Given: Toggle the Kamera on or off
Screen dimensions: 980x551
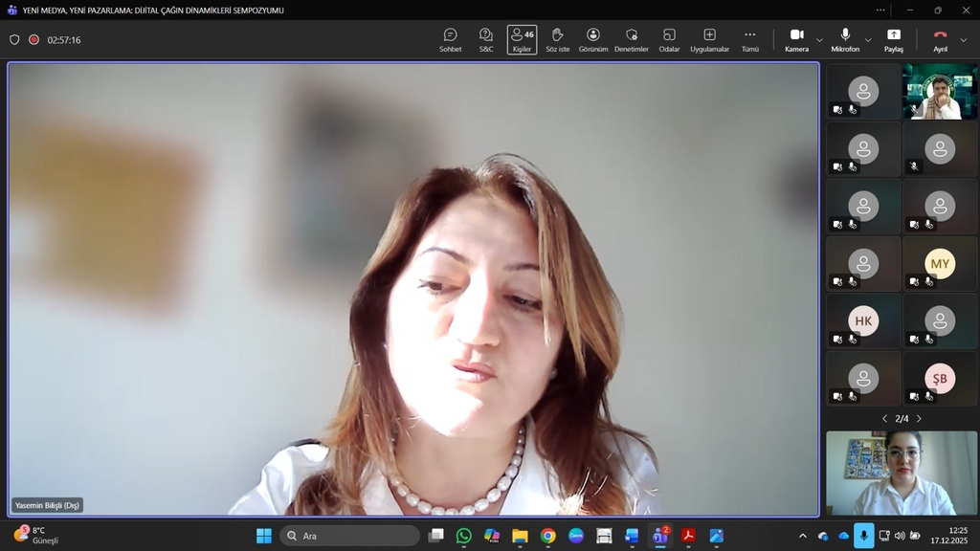Looking at the screenshot, I should 796,39.
